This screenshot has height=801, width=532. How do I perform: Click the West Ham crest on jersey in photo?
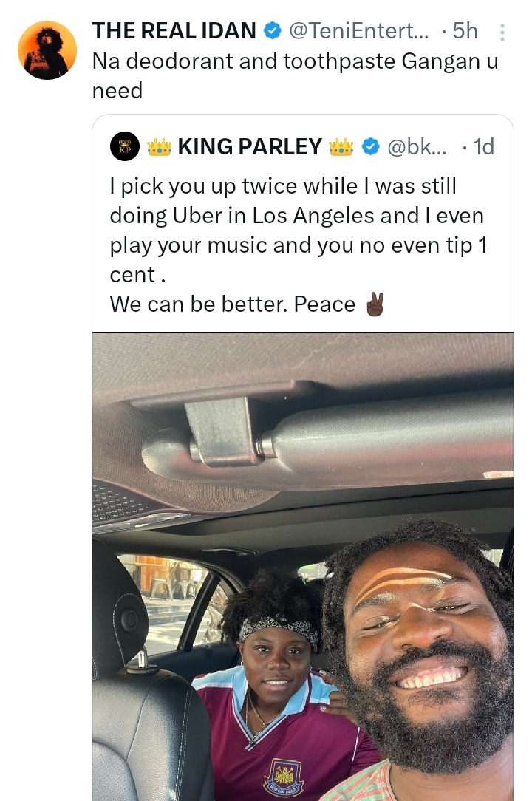tap(284, 777)
